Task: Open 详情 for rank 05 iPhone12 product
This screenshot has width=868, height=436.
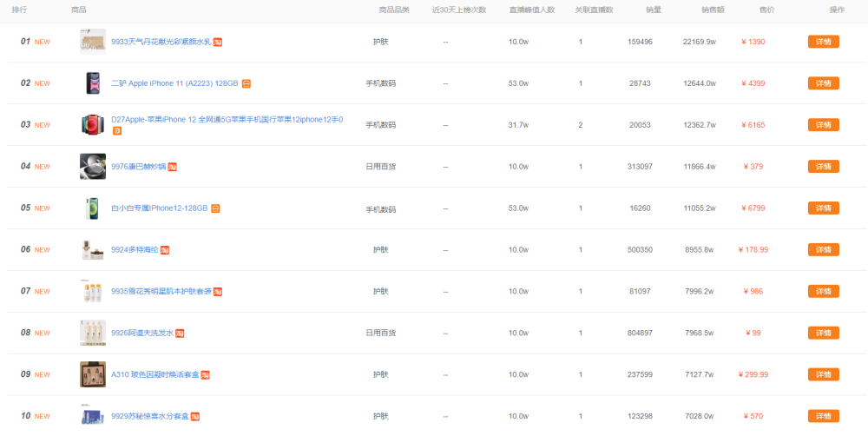Action: (823, 208)
